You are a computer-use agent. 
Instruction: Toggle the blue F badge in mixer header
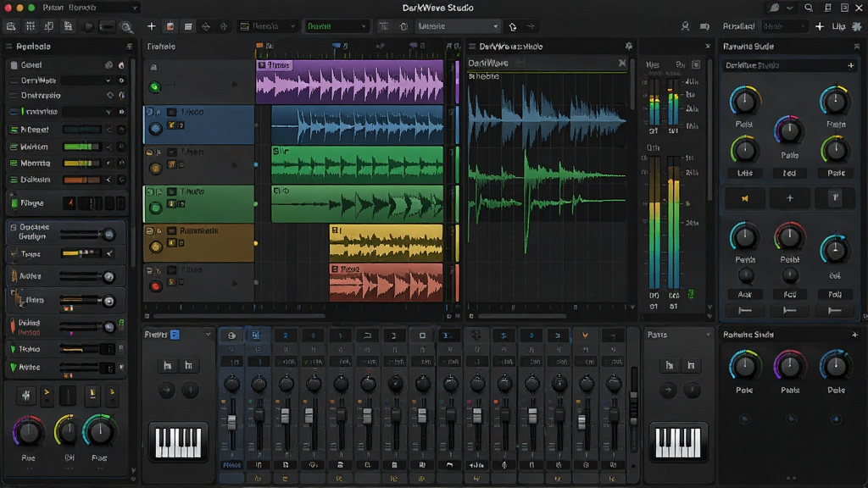(x=175, y=335)
